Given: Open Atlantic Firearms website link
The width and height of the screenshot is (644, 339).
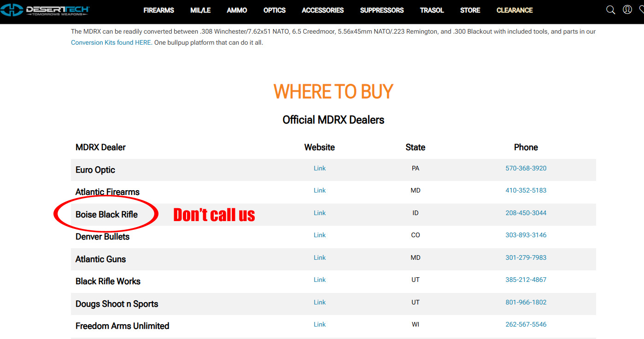Looking at the screenshot, I should pyautogui.click(x=320, y=190).
